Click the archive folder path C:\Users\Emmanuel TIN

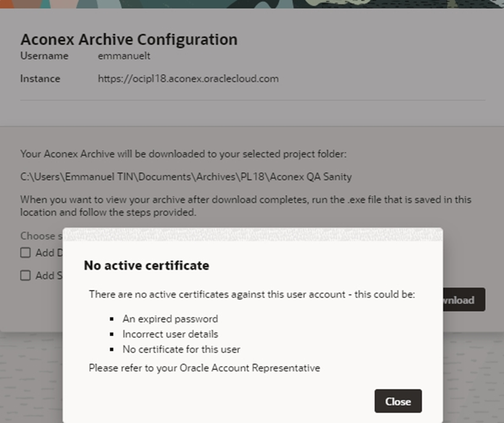point(186,177)
